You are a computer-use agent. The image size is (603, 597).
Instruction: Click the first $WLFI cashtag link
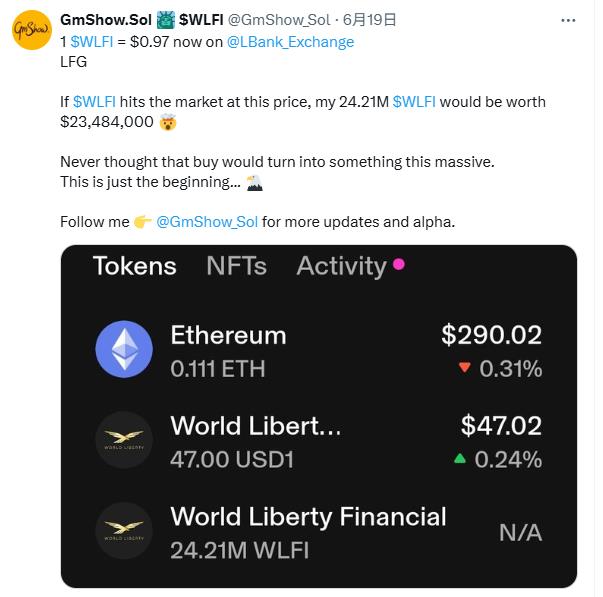click(x=92, y=42)
